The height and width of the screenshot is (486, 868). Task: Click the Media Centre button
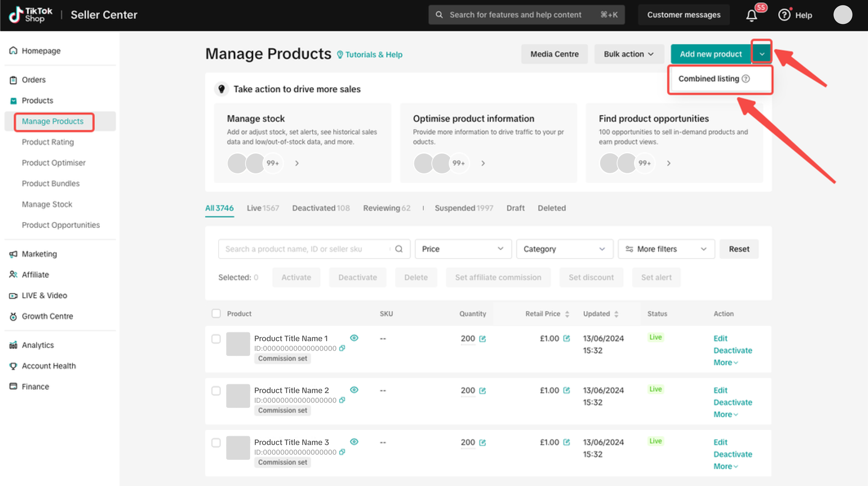554,54
